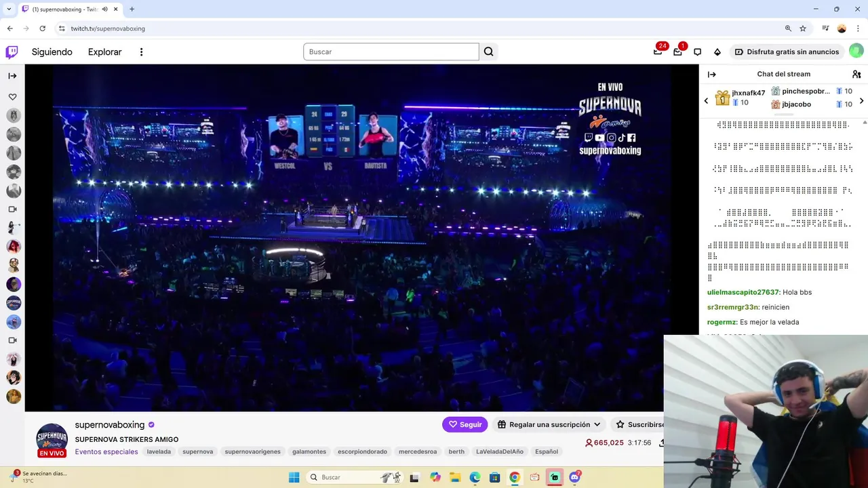868x488 pixels.
Task: Click chat user ulielmascapito27637
Action: point(743,292)
